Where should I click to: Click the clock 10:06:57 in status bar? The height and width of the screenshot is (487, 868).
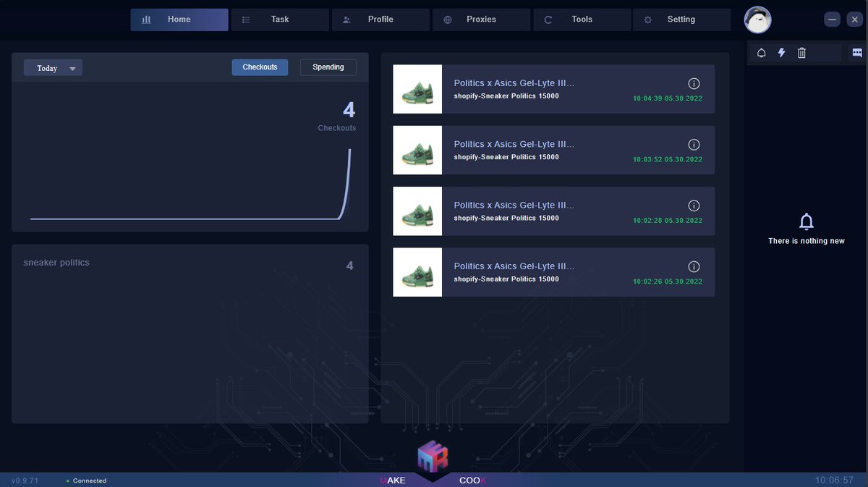[834, 480]
